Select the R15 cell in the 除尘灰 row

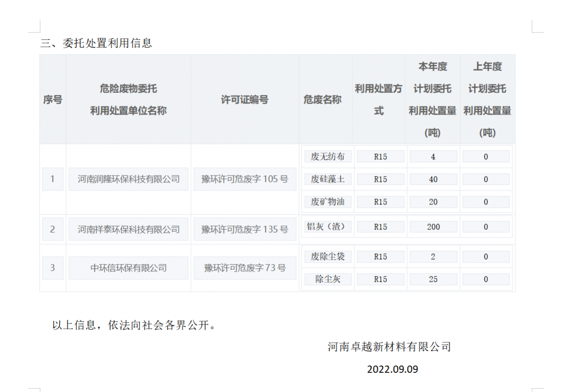click(x=380, y=279)
